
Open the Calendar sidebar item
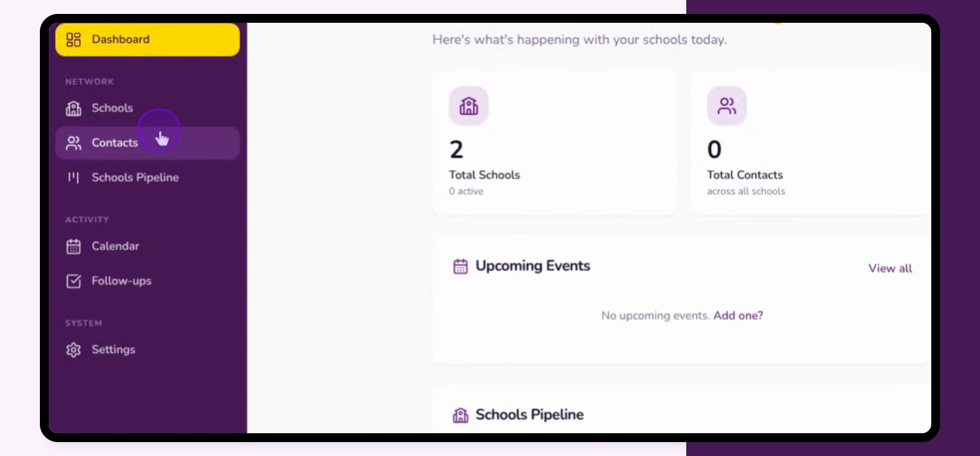click(x=115, y=246)
